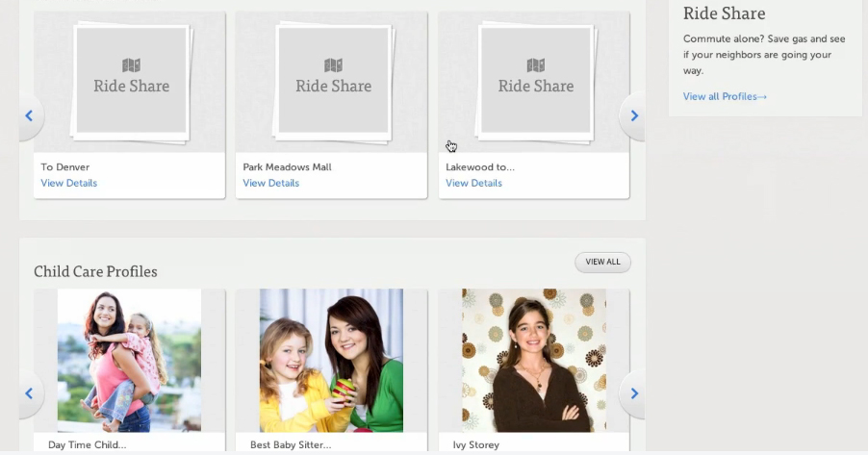Advance Child Care Profiles with right arrow
868x455 pixels.
[x=633, y=392]
